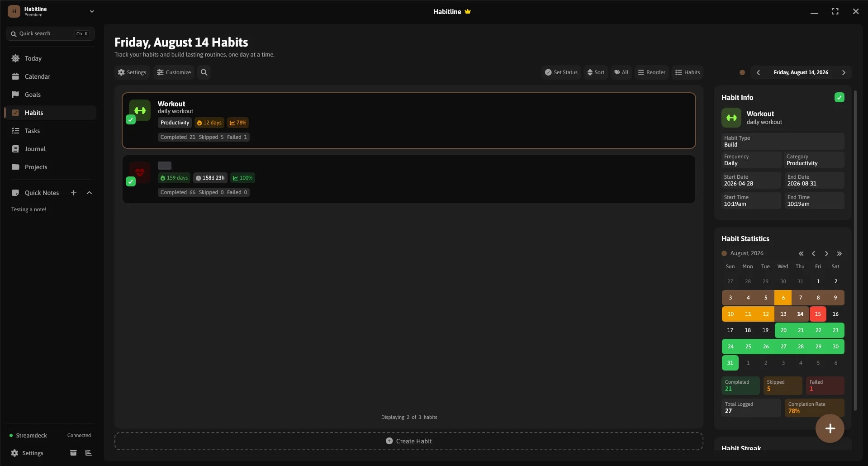
Task: Toggle the second habit's completion checkbox
Action: (x=131, y=181)
